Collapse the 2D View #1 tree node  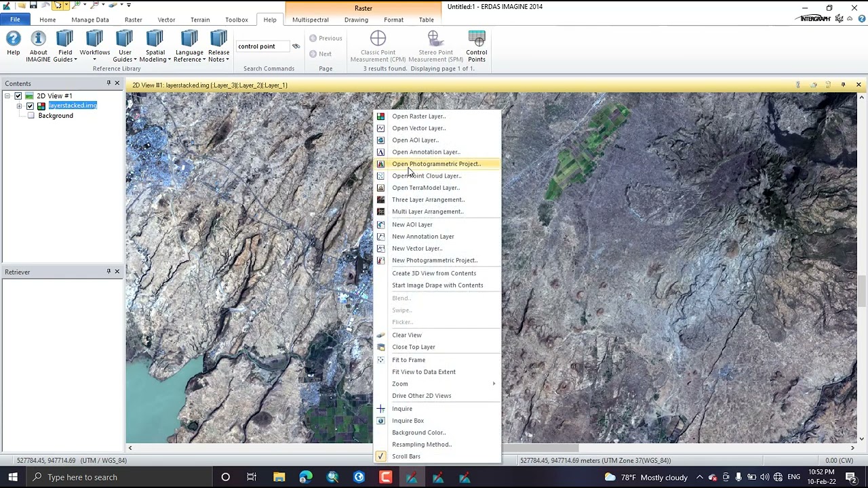tap(7, 96)
